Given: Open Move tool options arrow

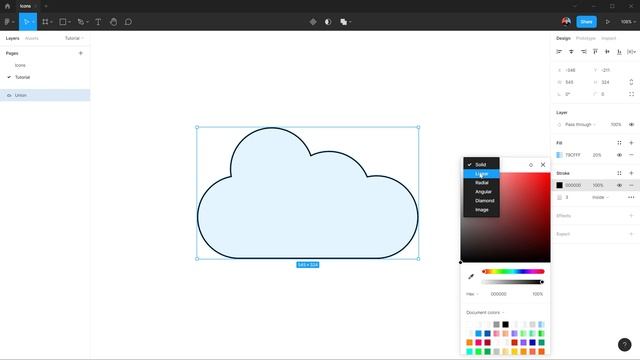Looking at the screenshot, I should 33,22.
